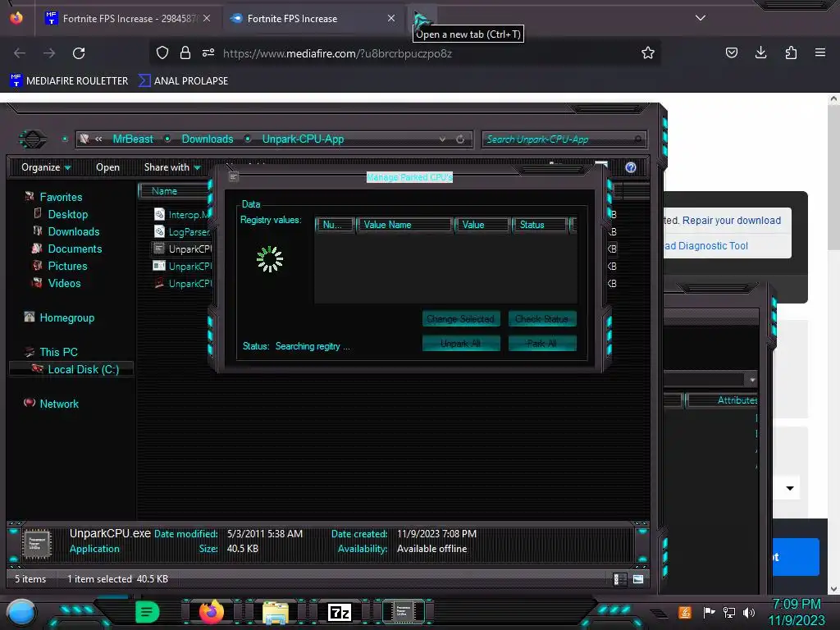Close the first Fortnite FPS Increase tab

point(207,18)
